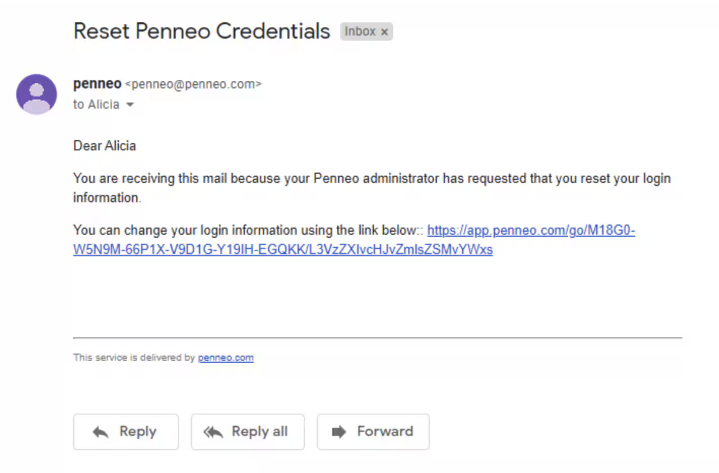Click the curved single-arrow reply icon
Screen dimensions: 719x473
tap(100, 432)
